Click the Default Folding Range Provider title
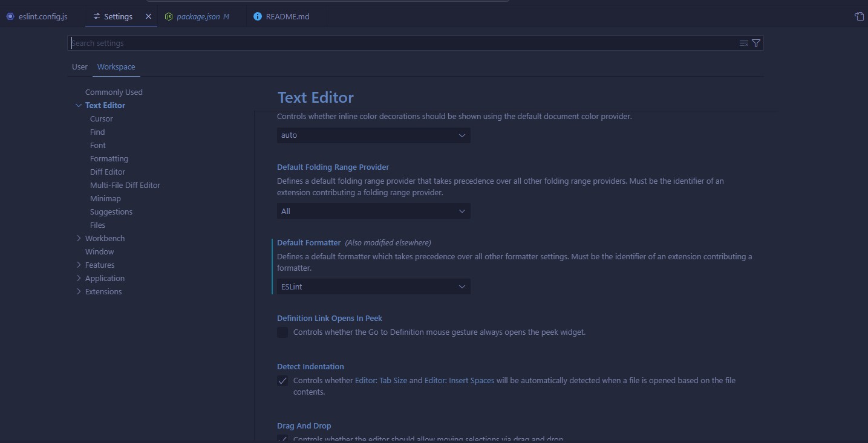868x443 pixels. [333, 167]
